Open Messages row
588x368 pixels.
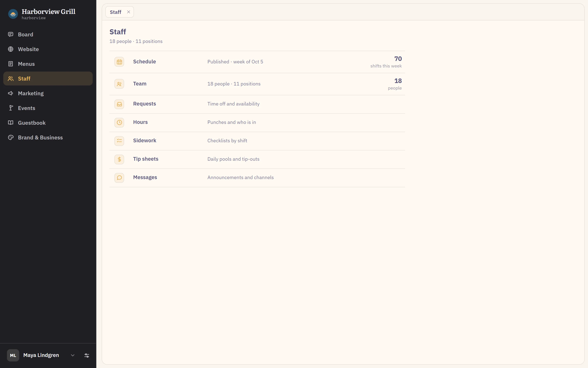click(x=257, y=178)
